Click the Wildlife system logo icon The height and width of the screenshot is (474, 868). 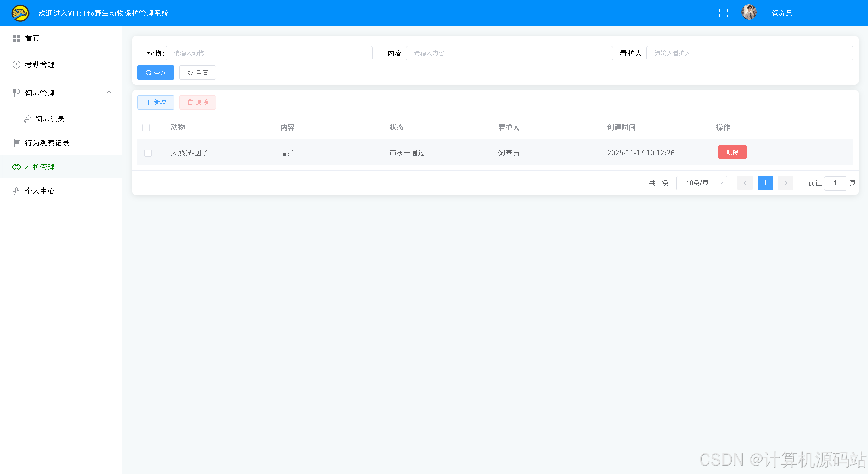click(x=20, y=13)
